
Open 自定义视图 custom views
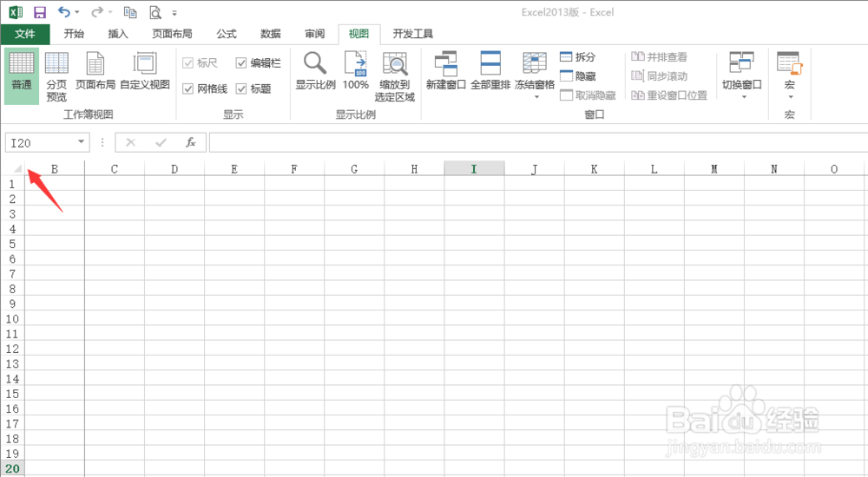(x=145, y=70)
